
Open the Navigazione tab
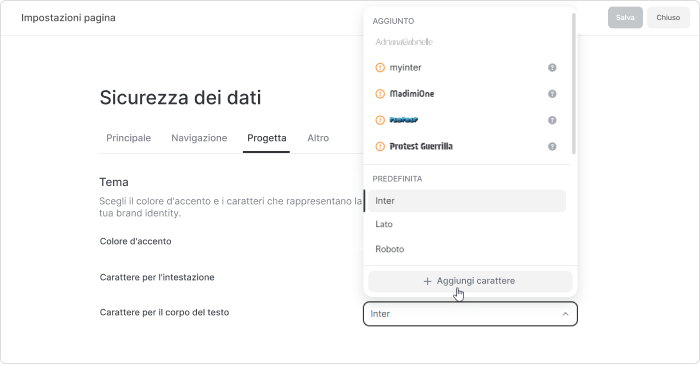pos(199,138)
